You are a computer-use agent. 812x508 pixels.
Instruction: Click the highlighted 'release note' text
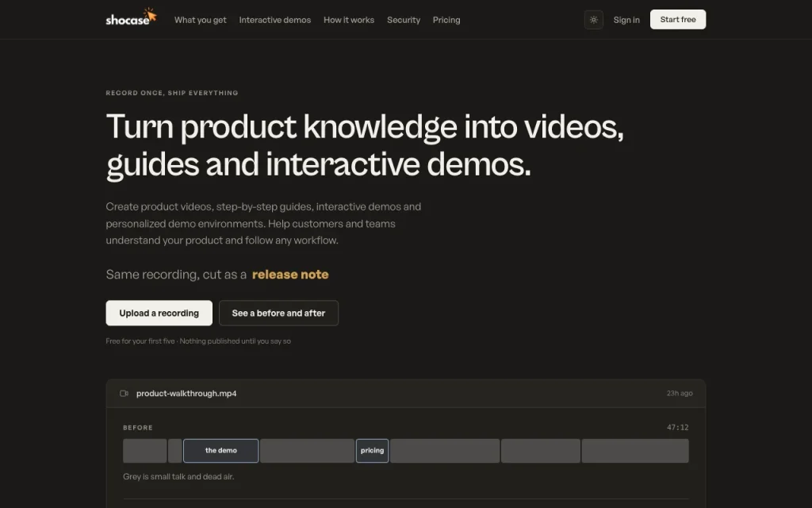(290, 274)
